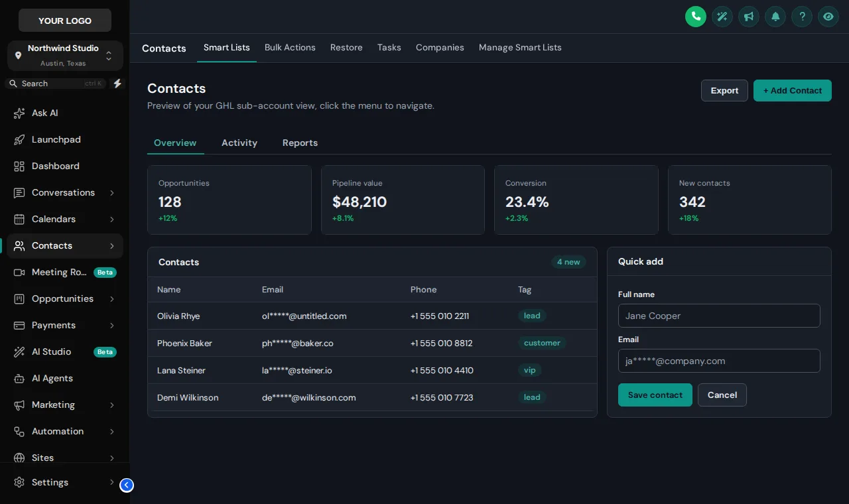This screenshot has width=849, height=504.
Task: Click the Payments card icon
Action: [x=19, y=326]
